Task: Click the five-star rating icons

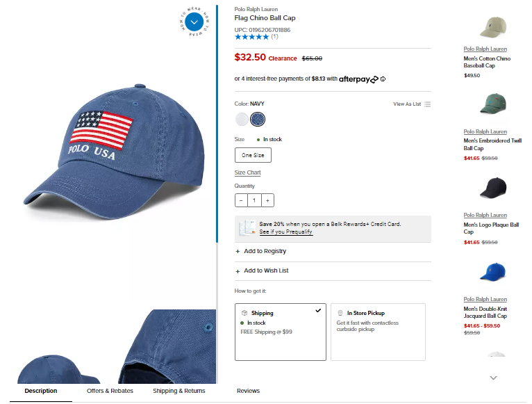Action: pos(251,37)
